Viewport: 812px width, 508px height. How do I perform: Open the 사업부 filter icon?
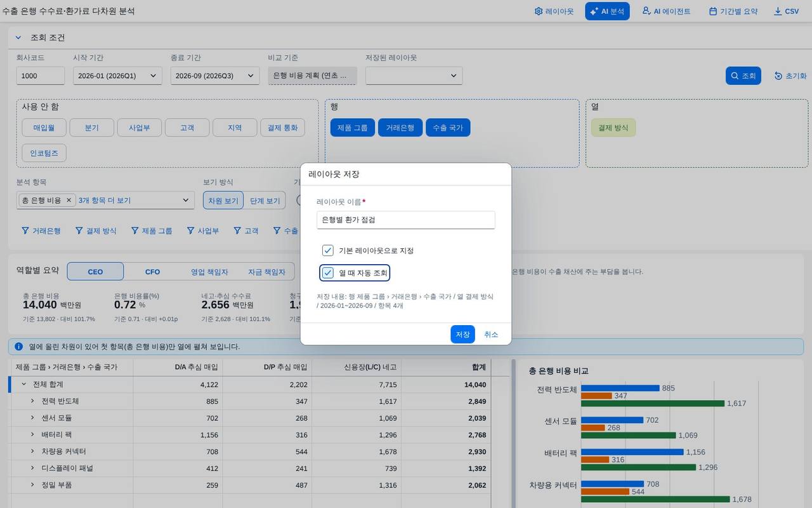[x=190, y=231]
